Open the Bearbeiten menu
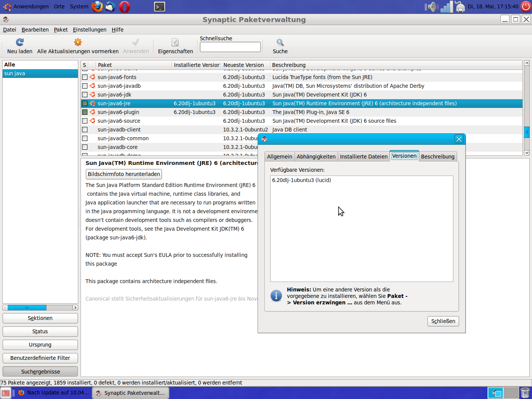532x399 pixels. tap(35, 30)
